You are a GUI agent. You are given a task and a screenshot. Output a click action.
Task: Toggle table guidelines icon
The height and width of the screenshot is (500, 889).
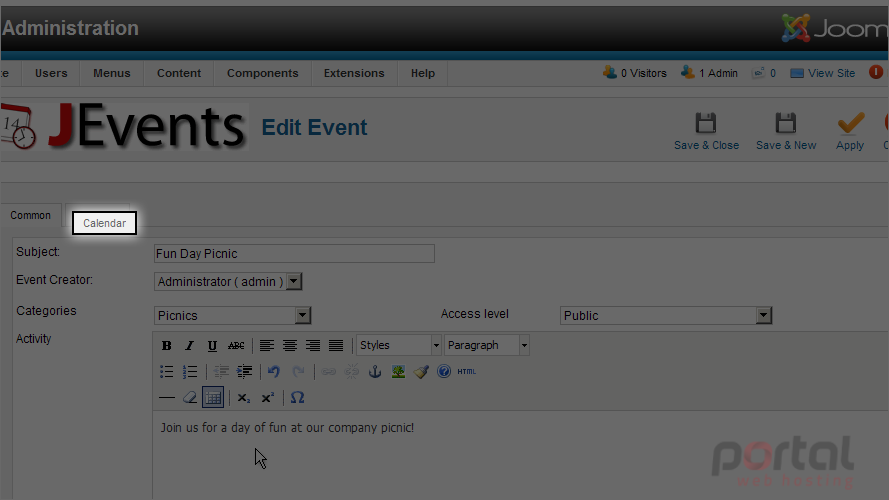(213, 397)
